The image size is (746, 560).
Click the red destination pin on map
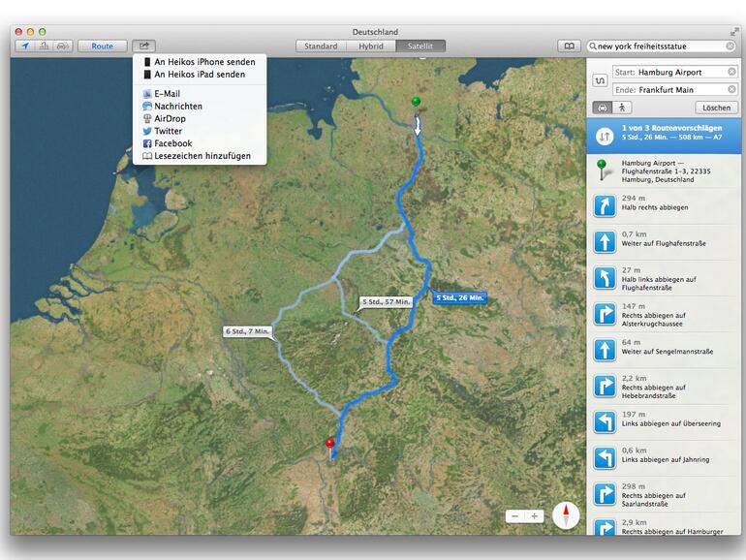[329, 444]
